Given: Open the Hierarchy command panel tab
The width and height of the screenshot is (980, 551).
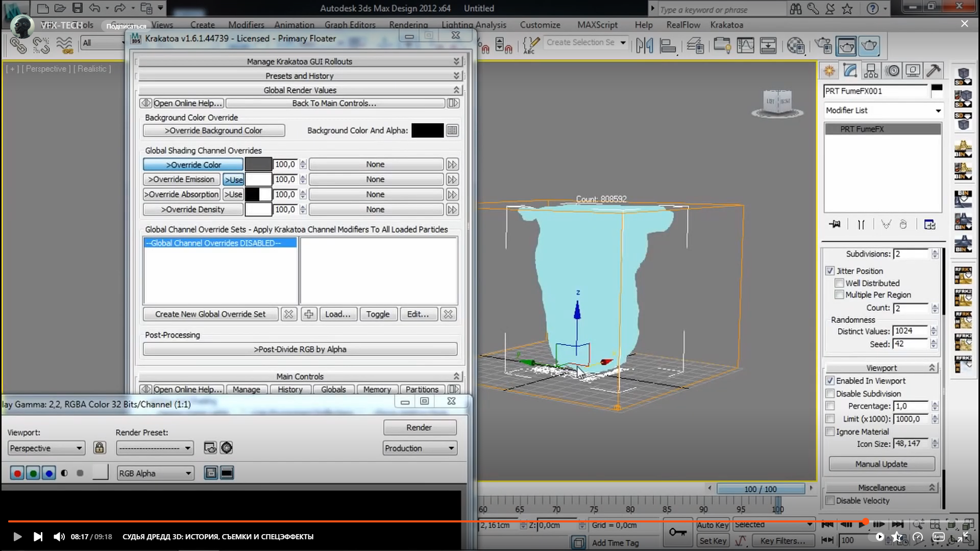Looking at the screenshot, I should point(871,70).
